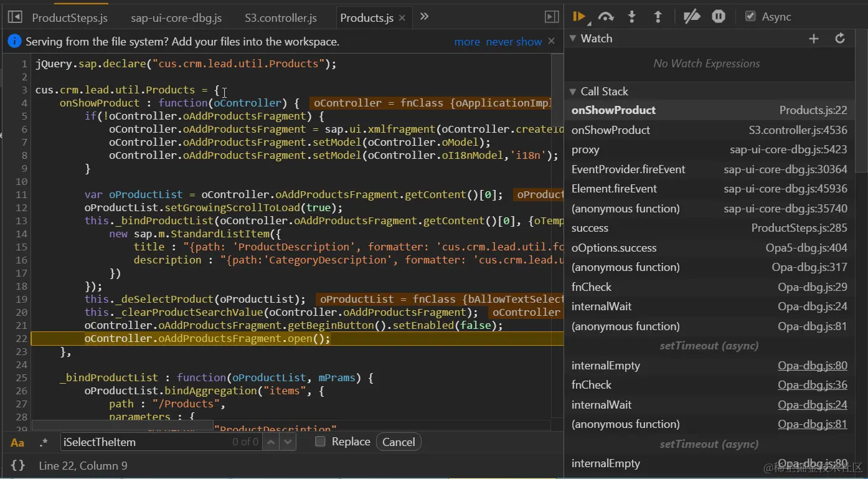868x479 pixels.
Task: Toggle the Async checkbox
Action: click(751, 17)
